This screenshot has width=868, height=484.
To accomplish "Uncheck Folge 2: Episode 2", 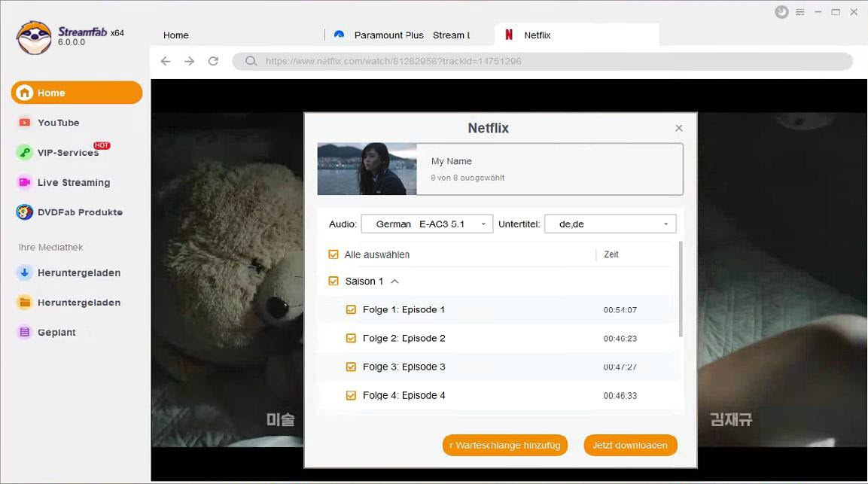I will coord(351,338).
